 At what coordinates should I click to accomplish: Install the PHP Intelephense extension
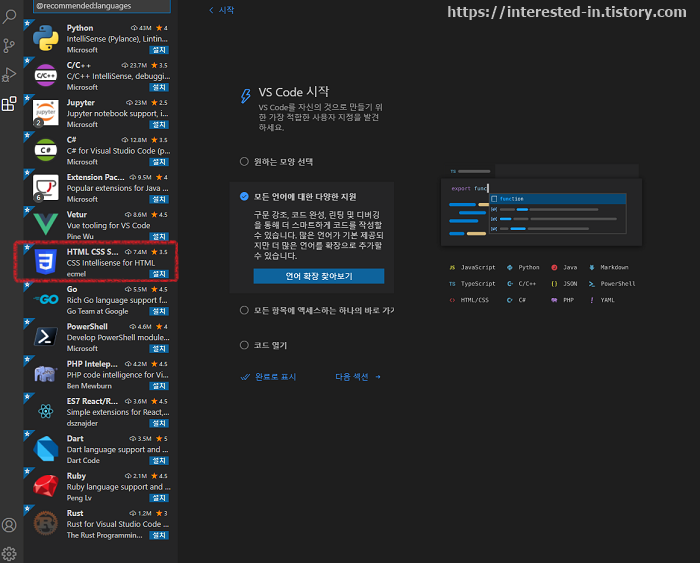(159, 386)
